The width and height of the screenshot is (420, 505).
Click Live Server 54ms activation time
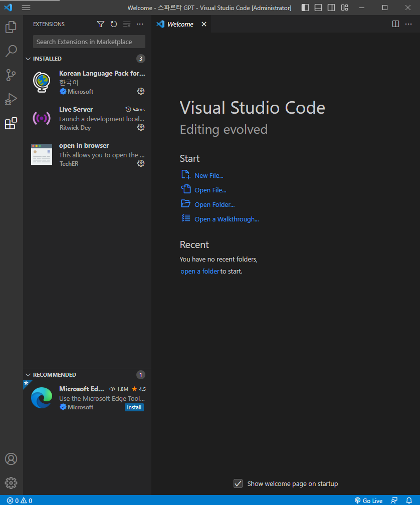[135, 110]
